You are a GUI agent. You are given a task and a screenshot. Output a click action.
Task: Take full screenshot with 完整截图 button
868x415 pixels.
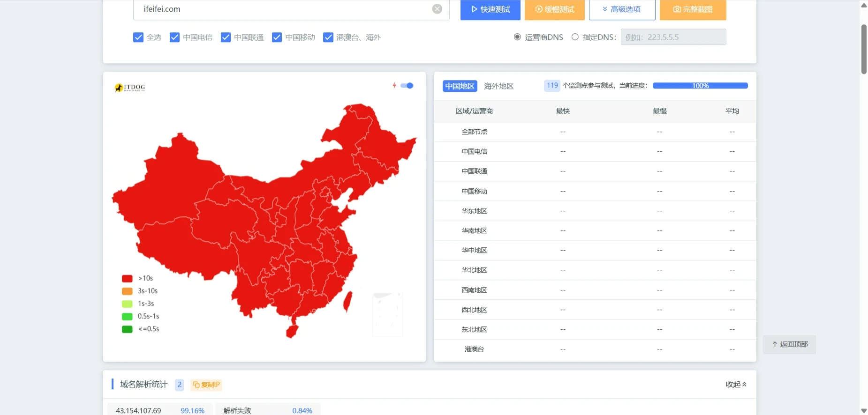coord(693,9)
